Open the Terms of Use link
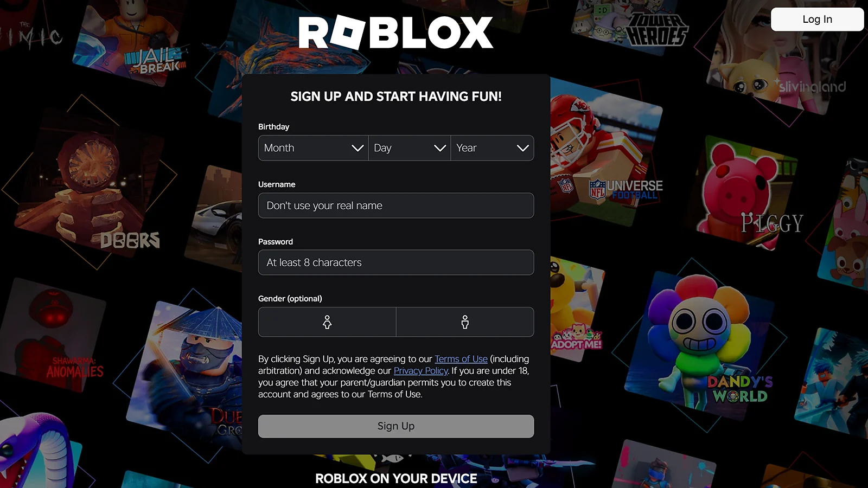The height and width of the screenshot is (488, 868). 461,359
